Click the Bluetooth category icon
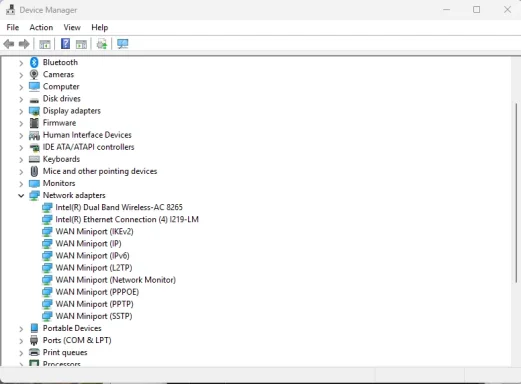 click(x=34, y=62)
